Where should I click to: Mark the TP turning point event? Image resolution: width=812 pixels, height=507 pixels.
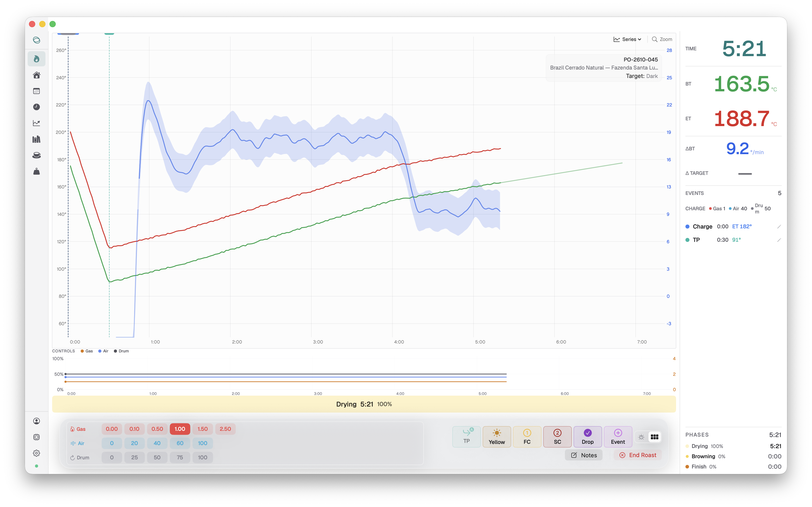466,437
